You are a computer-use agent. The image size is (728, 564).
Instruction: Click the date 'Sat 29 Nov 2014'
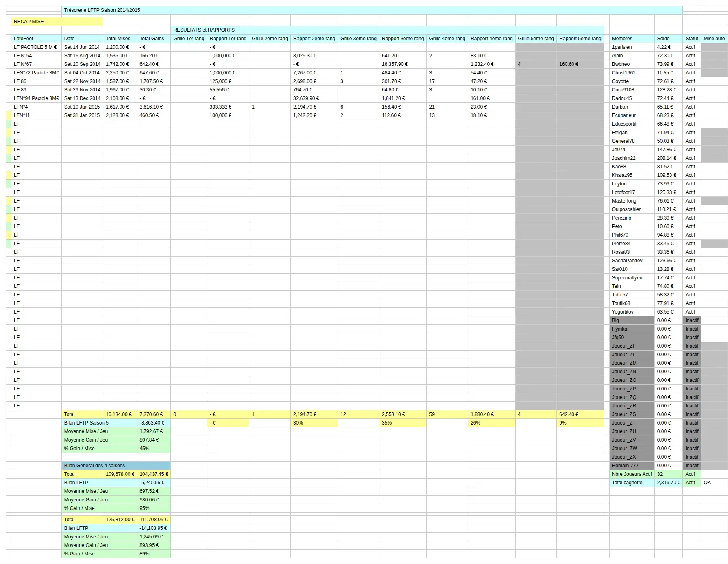pos(82,90)
